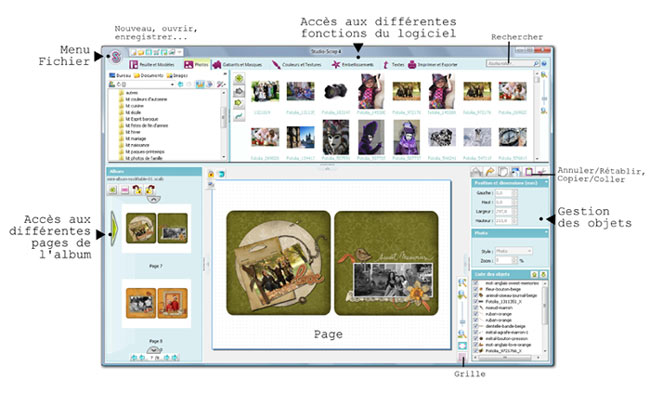This screenshot has width=650, height=393.
Task: Click the Documents folder shortcut
Action: 148,75
